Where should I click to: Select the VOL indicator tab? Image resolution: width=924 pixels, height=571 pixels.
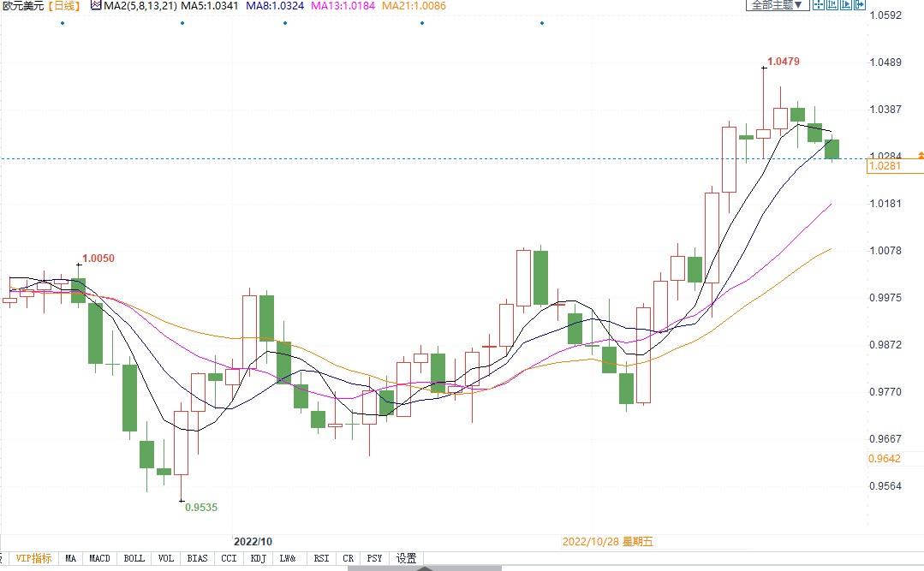pos(166,558)
